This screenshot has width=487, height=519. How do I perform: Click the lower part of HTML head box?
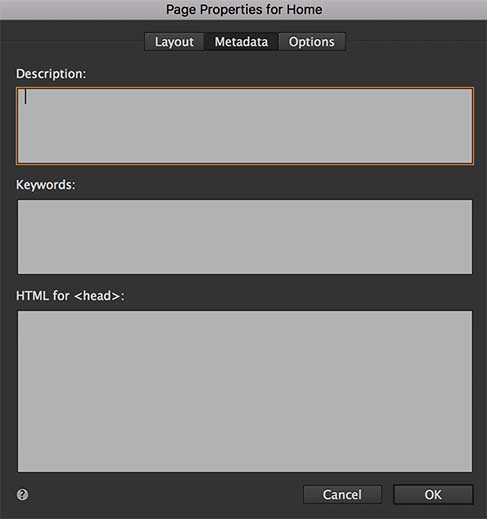pos(245,433)
